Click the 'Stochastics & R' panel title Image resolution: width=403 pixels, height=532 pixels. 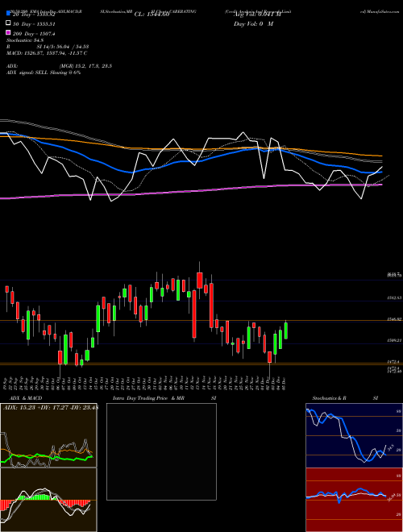point(330,398)
